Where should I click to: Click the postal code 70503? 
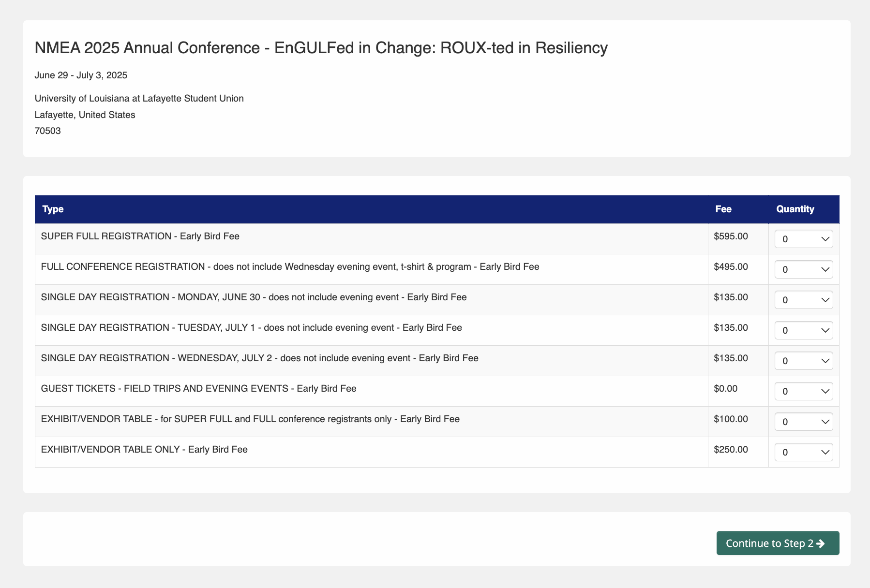point(48,131)
